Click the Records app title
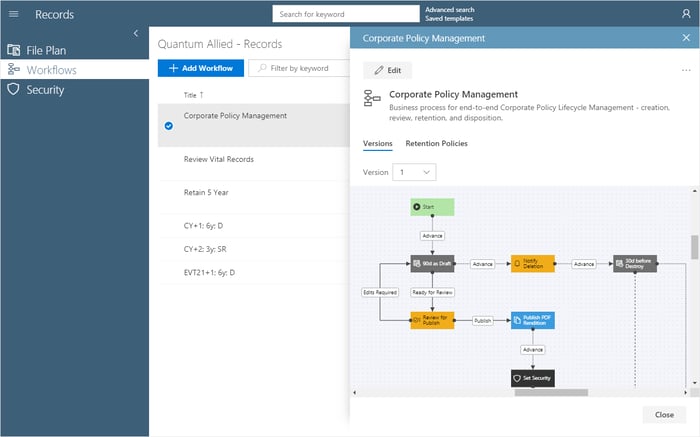Viewport: 700px width, 437px height. pos(54,14)
